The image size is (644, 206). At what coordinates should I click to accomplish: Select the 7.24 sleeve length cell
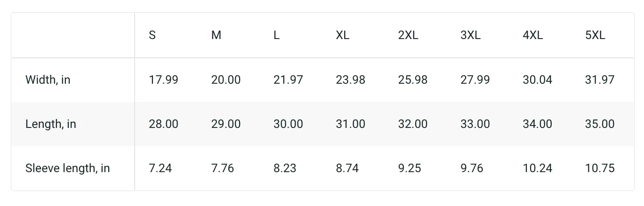point(161,168)
